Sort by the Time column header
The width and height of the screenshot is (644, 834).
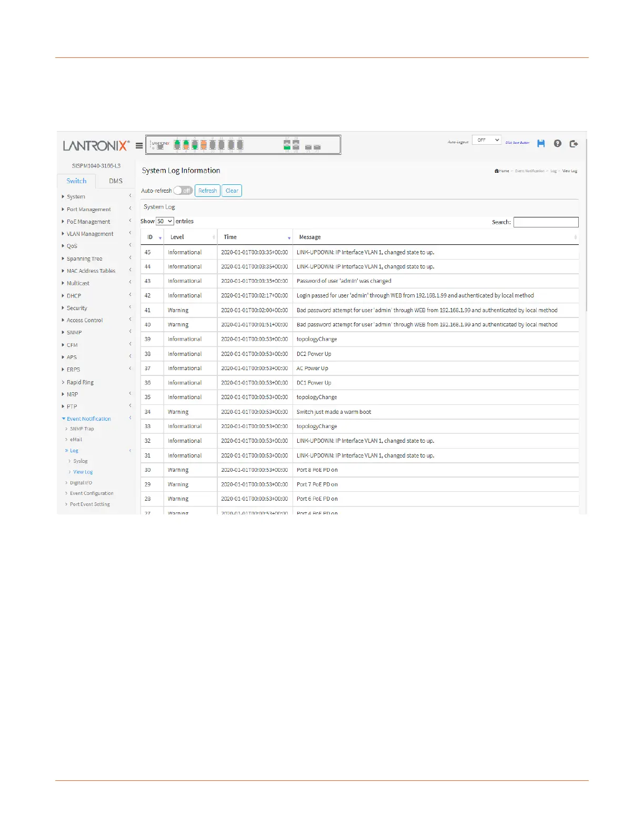coord(255,237)
